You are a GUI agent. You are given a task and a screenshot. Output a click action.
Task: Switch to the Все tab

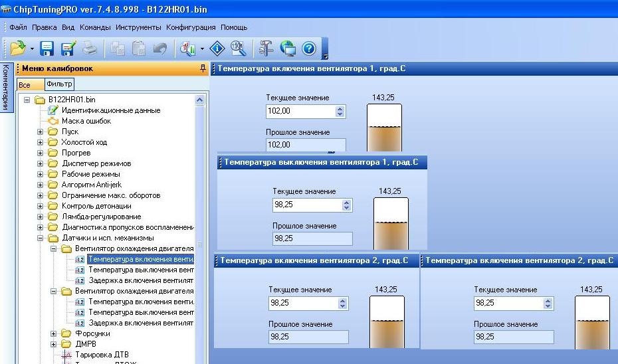[31, 85]
